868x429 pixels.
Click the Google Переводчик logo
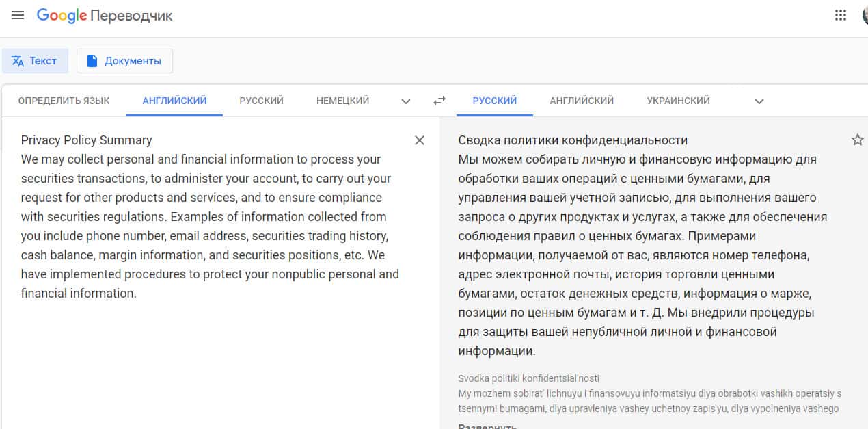(105, 16)
